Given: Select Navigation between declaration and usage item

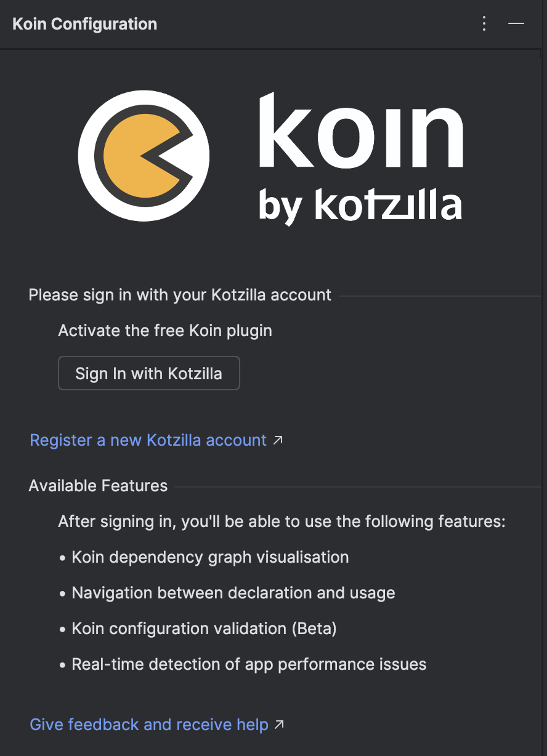Looking at the screenshot, I should tap(227, 593).
